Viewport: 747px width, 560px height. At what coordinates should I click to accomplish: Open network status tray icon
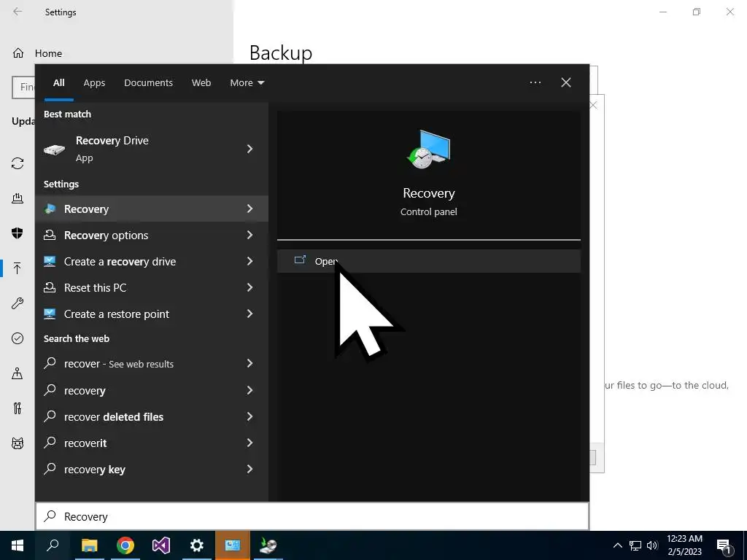(x=635, y=545)
